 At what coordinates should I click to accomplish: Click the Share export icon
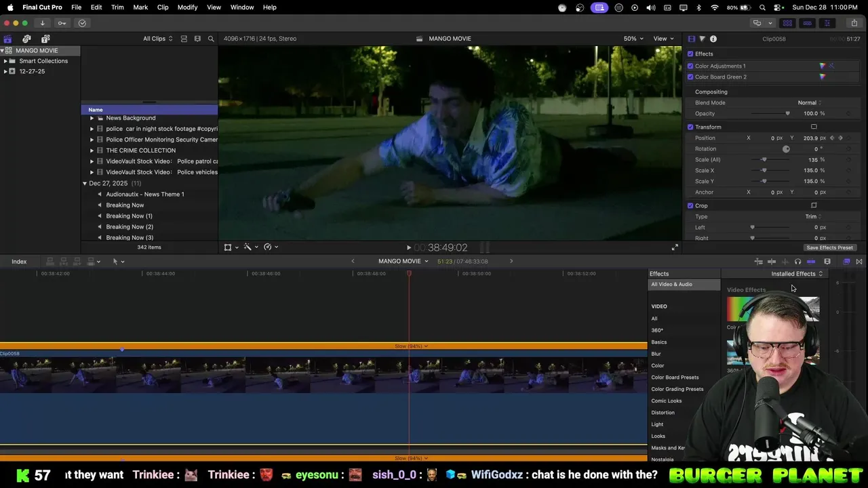pyautogui.click(x=854, y=23)
